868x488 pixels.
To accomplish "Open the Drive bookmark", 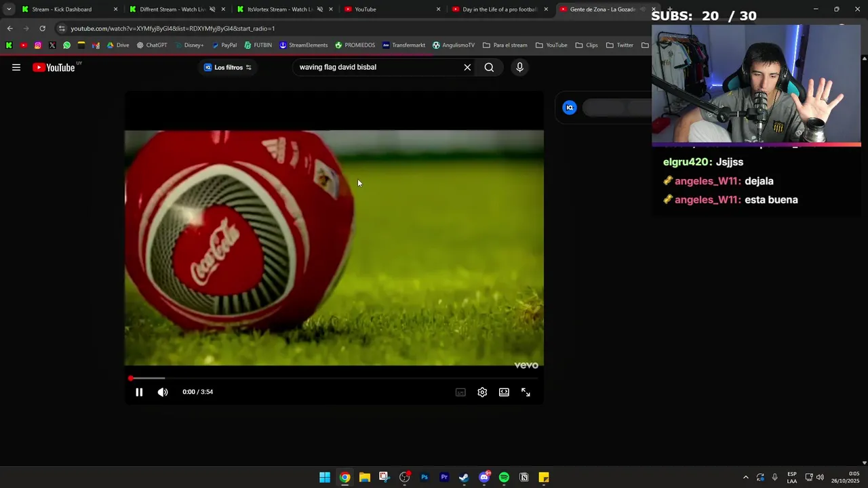I will tap(117, 45).
